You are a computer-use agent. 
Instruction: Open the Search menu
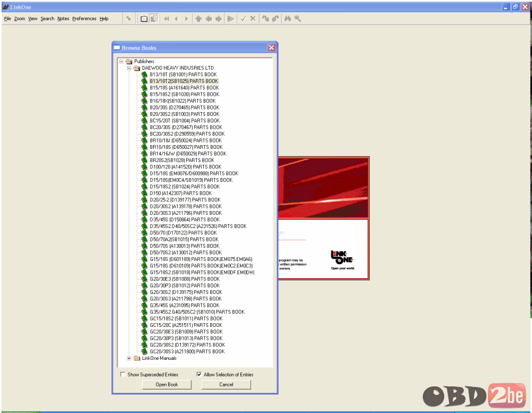[x=47, y=19]
